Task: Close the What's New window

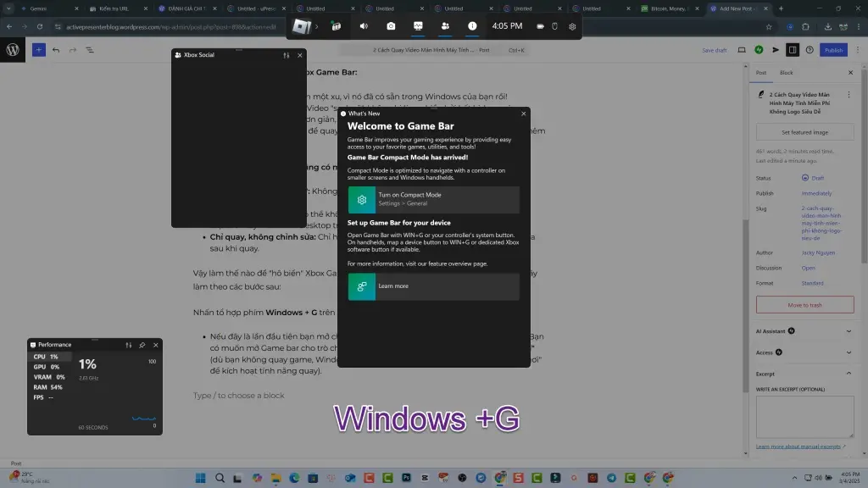Action: (x=524, y=114)
